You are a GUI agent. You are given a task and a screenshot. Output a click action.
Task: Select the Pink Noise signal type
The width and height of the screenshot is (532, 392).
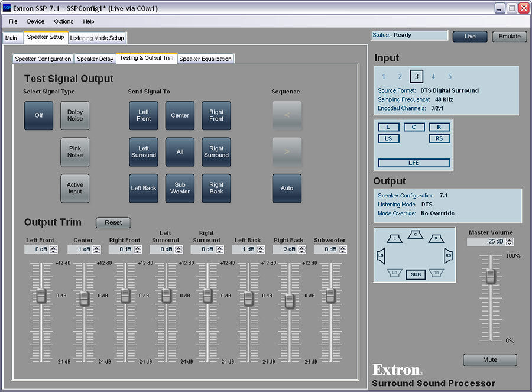point(75,152)
